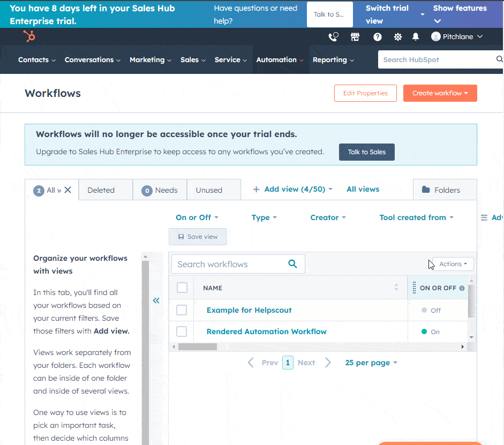504x445 pixels.
Task: Click the Talk to S... trial banner button
Action: pos(330,14)
